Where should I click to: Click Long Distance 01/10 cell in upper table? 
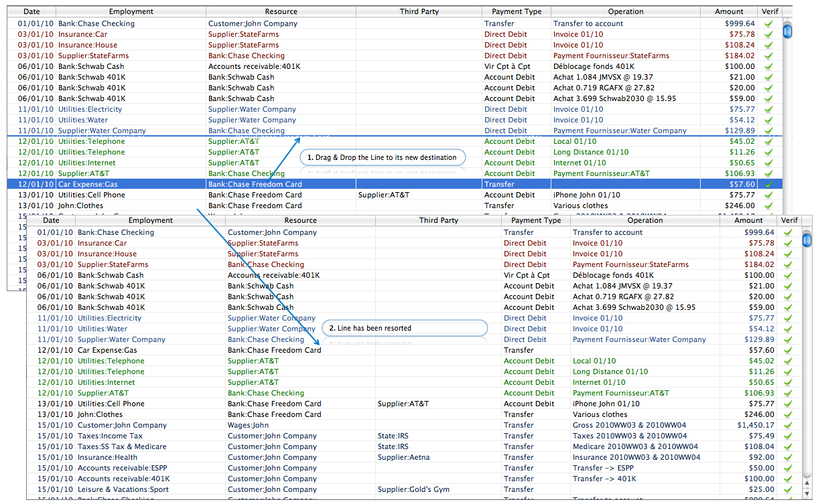[x=591, y=152]
